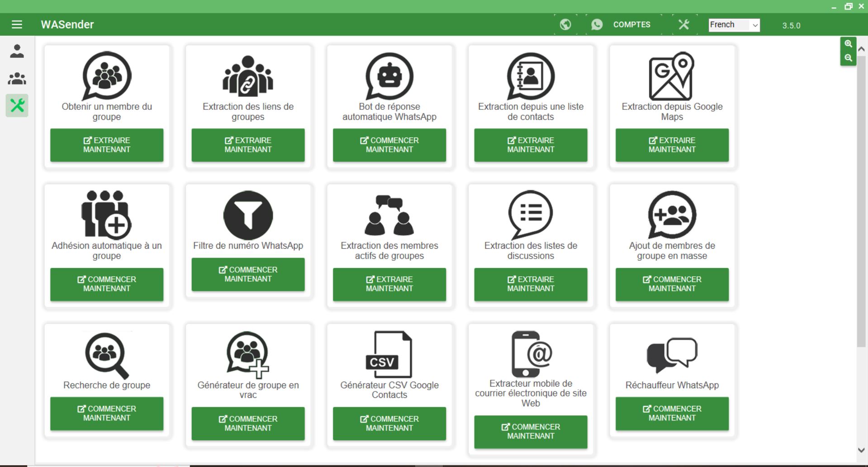This screenshot has width=868, height=467.
Task: Click EXTRAIRE MAINTENANT for Google Maps
Action: (x=672, y=145)
